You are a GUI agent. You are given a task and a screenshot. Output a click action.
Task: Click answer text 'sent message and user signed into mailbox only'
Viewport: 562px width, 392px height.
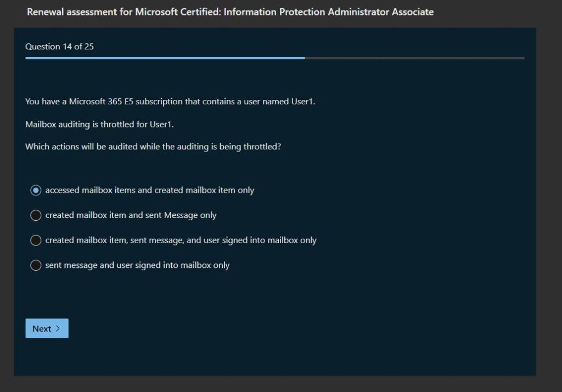click(x=137, y=266)
